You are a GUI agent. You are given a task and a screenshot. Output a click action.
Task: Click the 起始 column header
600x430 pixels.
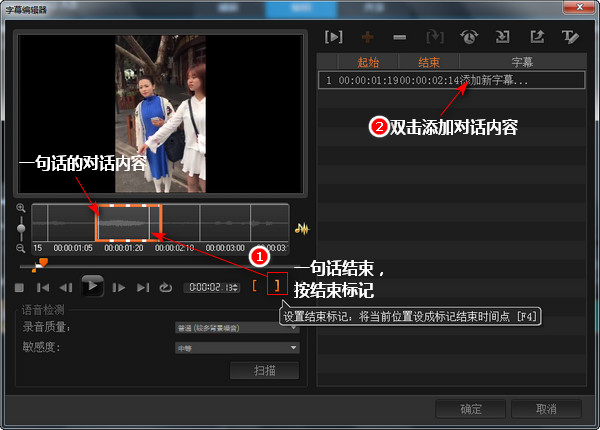coord(368,62)
